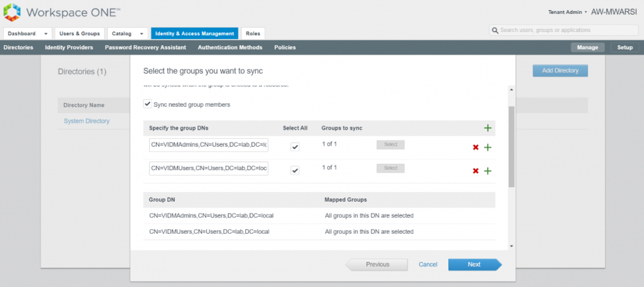Click the dialog scrollbar up arrow
This screenshot has height=287, width=644.
coord(511,89)
